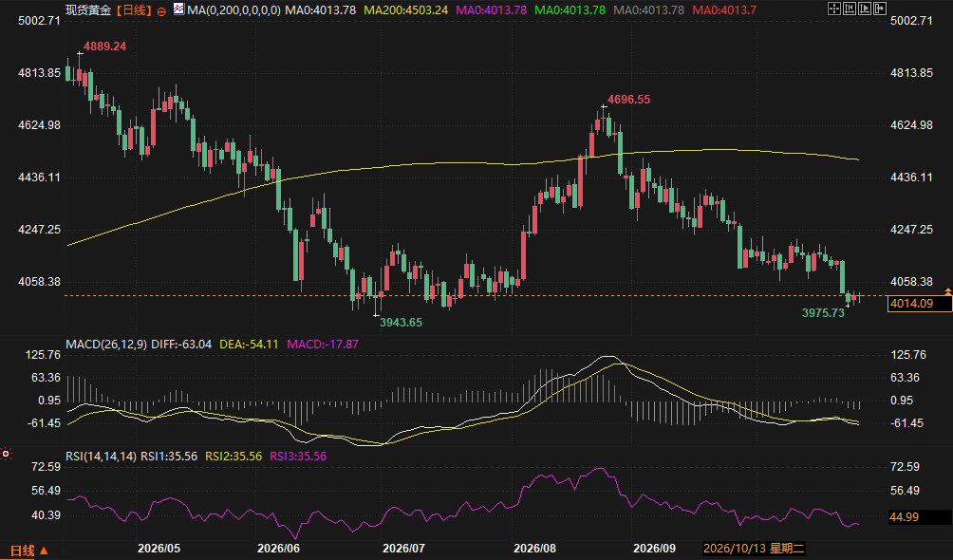The image size is (953, 560).
Task: Click the orange circled-plus icon beside 日线
Action: pos(161,11)
